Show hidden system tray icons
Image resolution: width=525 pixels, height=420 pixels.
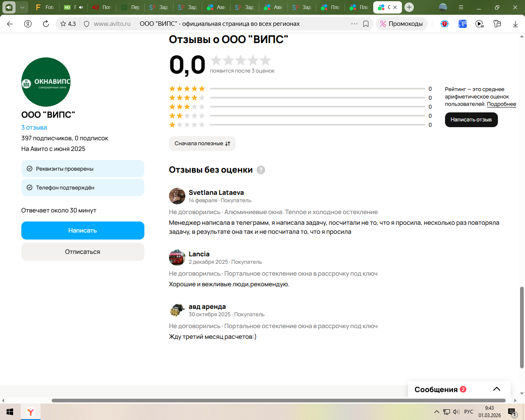coord(436,412)
